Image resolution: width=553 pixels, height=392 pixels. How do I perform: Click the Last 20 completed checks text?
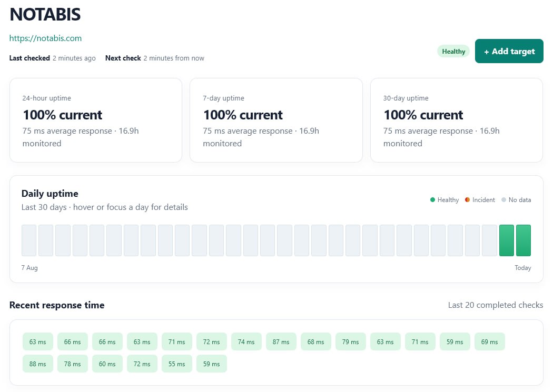496,305
